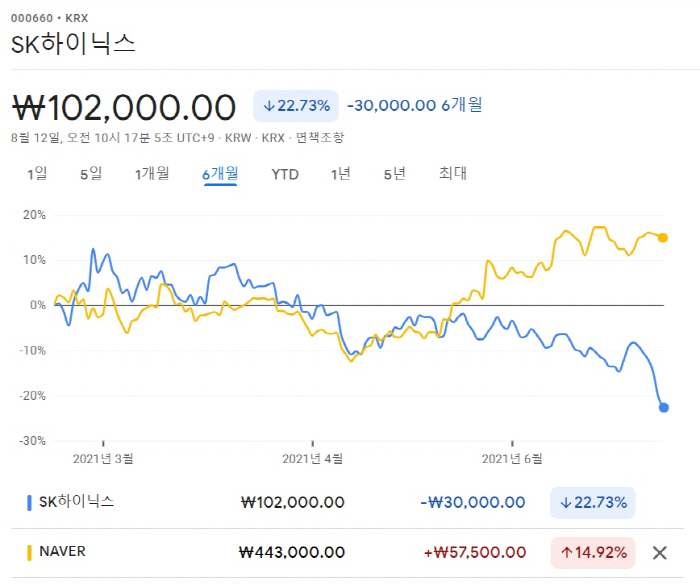
Task: Click the 면책조항 disclaimer link
Action: pos(320,138)
